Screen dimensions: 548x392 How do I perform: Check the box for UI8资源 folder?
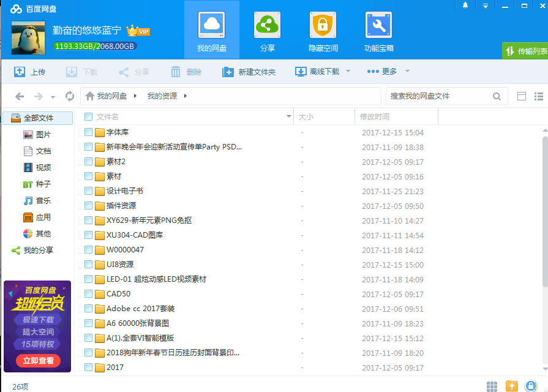pyautogui.click(x=88, y=265)
